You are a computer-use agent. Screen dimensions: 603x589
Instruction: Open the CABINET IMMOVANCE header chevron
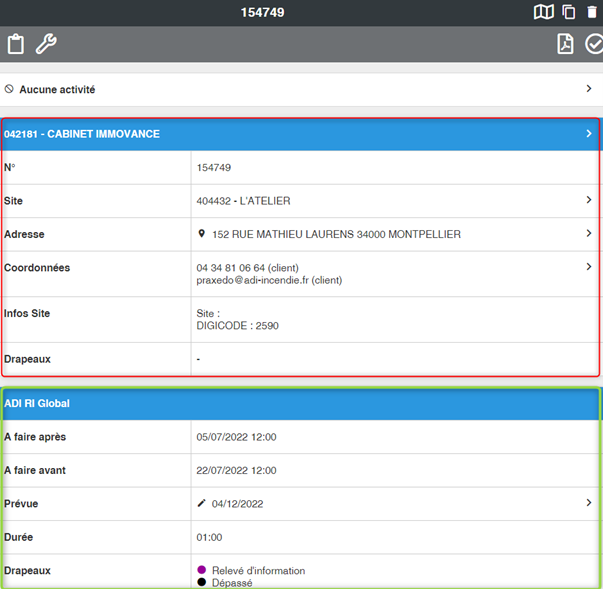pos(589,133)
